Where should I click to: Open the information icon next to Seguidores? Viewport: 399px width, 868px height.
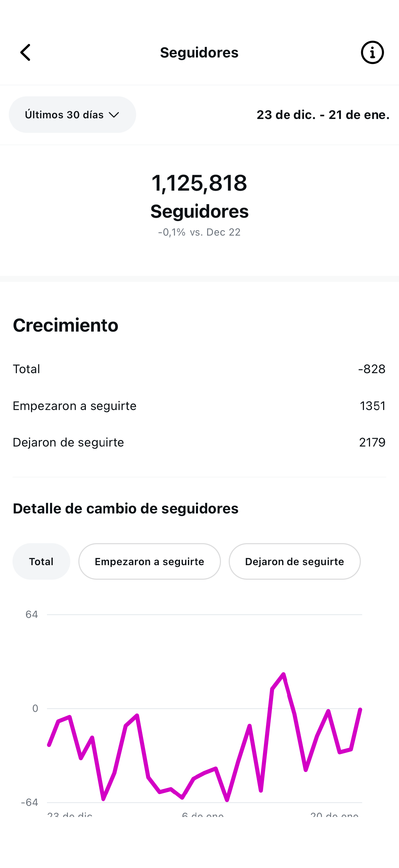372,52
